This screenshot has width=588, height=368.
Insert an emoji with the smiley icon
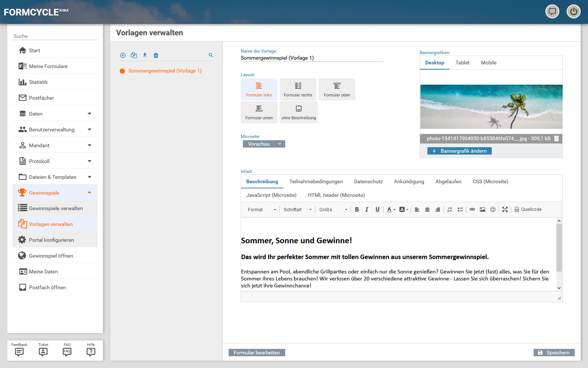493,209
